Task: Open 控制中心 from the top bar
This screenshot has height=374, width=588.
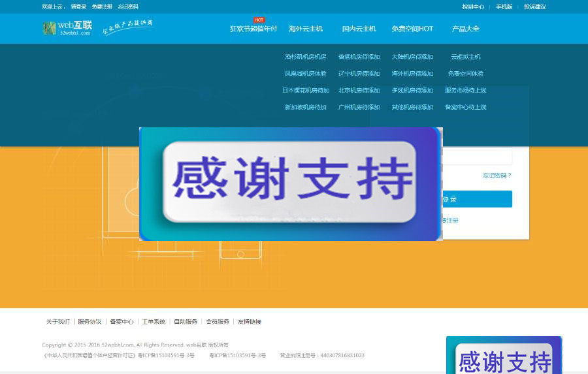Action: click(473, 7)
